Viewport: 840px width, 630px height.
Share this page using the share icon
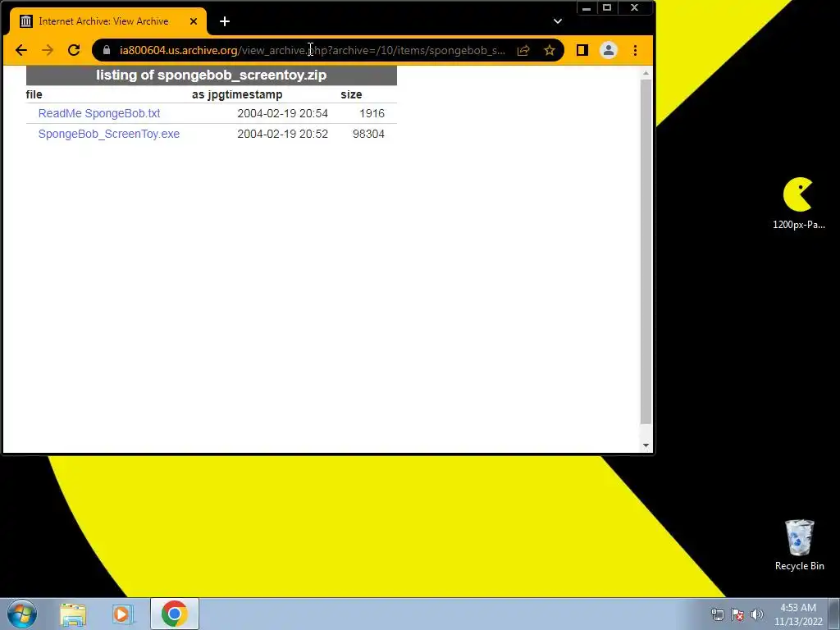(523, 50)
